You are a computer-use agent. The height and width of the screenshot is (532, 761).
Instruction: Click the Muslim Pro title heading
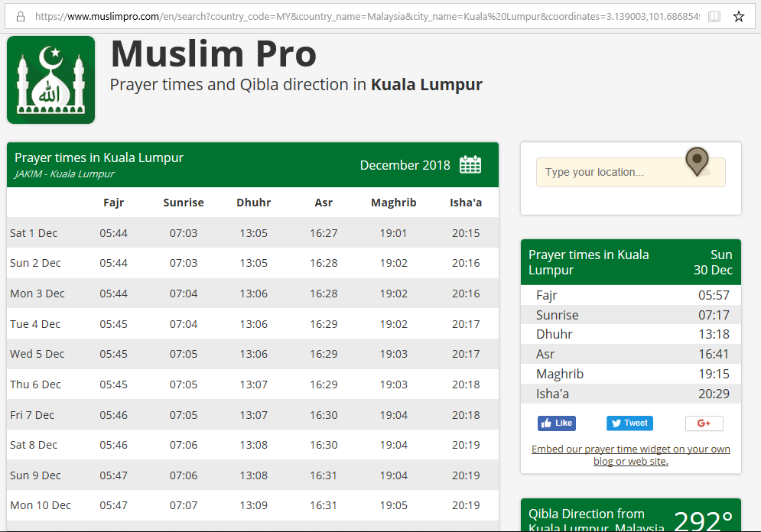pos(213,54)
